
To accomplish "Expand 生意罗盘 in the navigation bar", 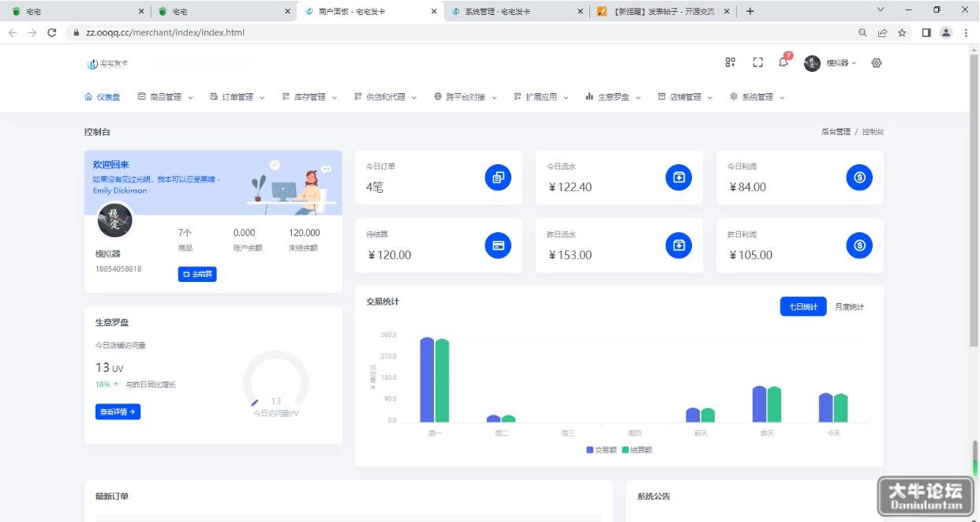I will (x=613, y=97).
